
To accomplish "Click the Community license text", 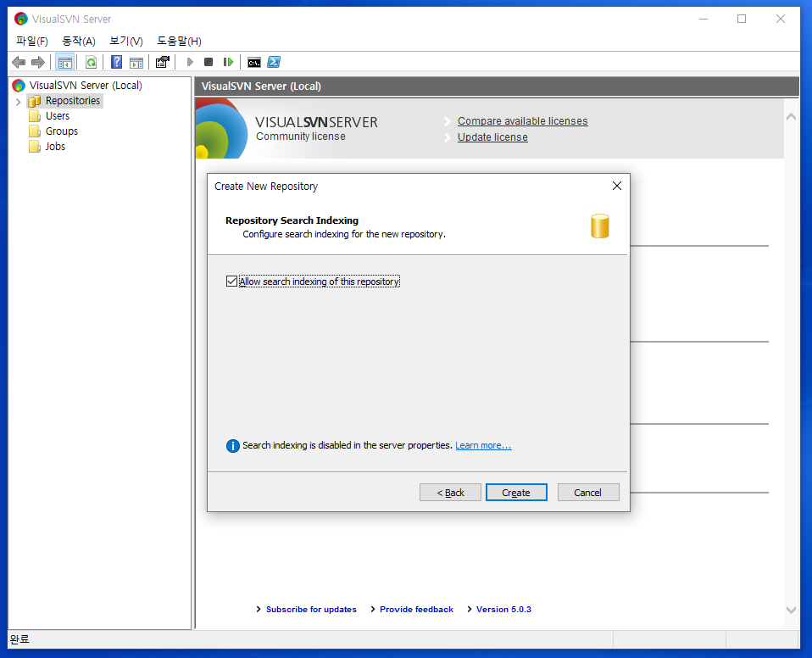I will click(x=300, y=137).
